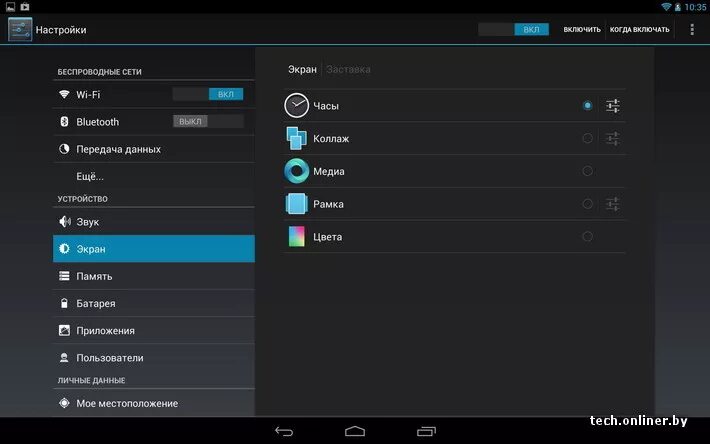Tap the user icon beside Пользователи
This screenshot has height=444, width=710.
[x=64, y=358]
